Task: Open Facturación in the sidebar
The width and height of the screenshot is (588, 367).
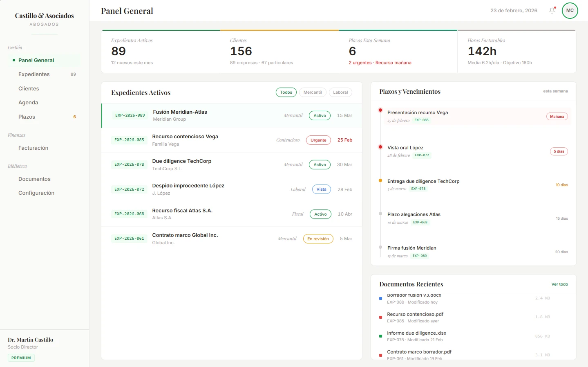Action: pos(44,148)
